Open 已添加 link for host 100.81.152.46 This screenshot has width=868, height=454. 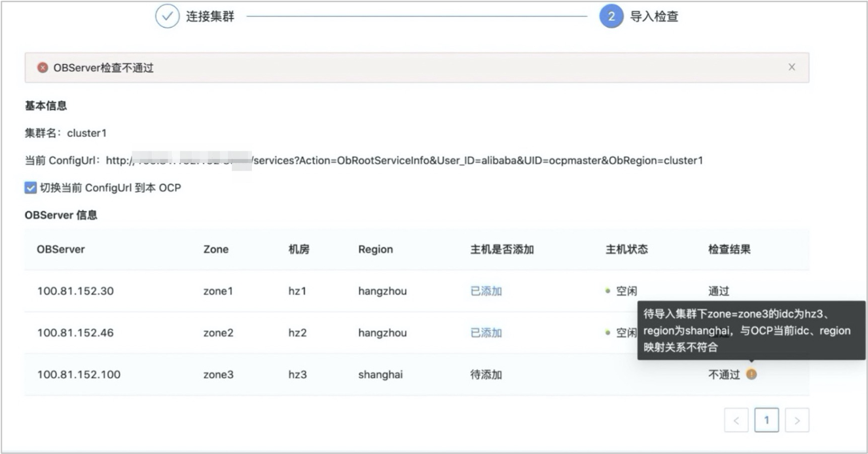pyautogui.click(x=486, y=333)
